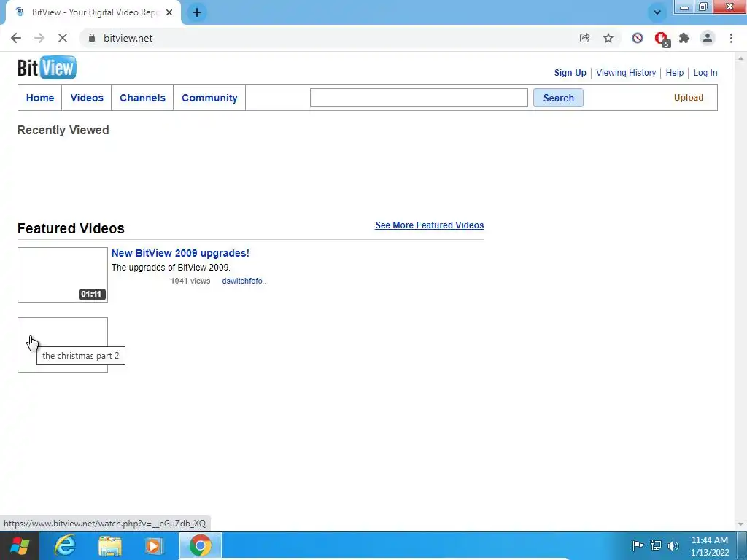747x560 pixels.
Task: Go back to previous page
Action: 16,38
